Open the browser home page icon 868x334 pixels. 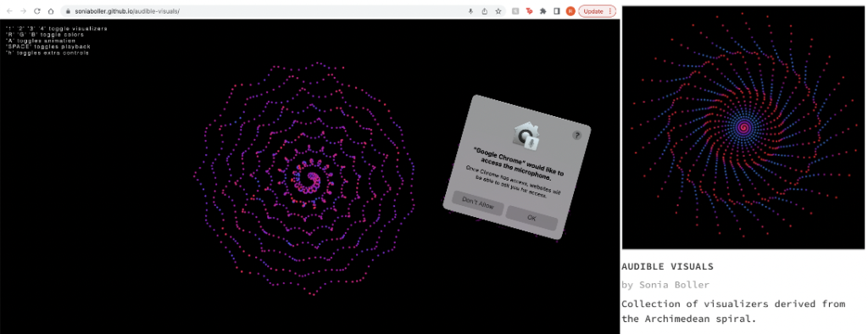(x=51, y=11)
